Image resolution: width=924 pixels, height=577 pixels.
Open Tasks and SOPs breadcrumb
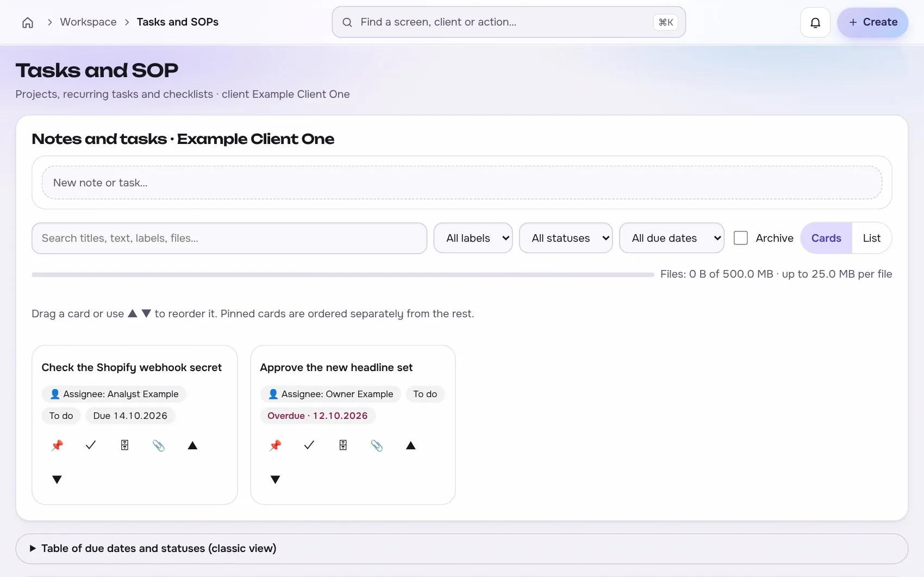[178, 22]
